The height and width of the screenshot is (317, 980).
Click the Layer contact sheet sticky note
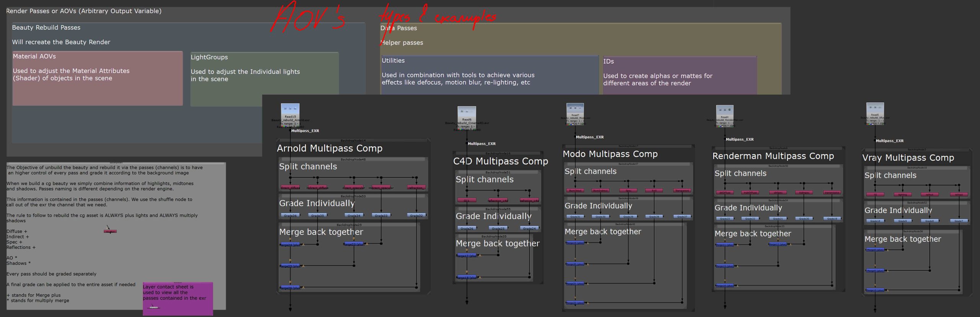[x=178, y=299]
